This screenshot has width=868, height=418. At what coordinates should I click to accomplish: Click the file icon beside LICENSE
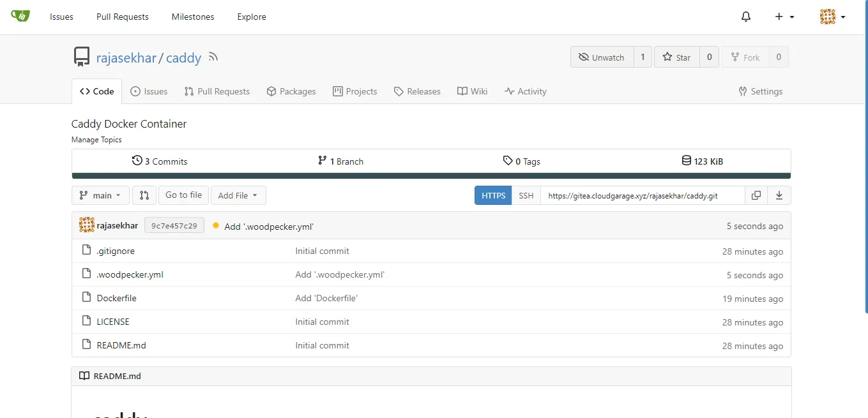87,321
